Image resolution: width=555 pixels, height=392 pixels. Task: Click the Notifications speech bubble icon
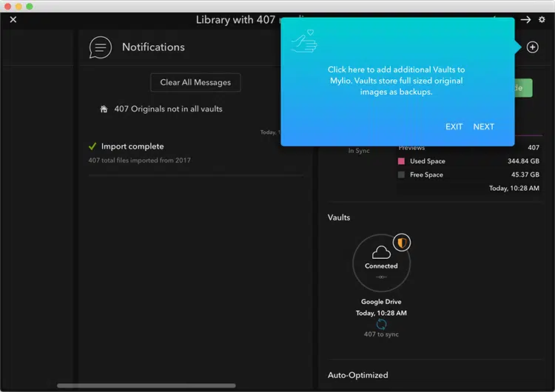[100, 47]
